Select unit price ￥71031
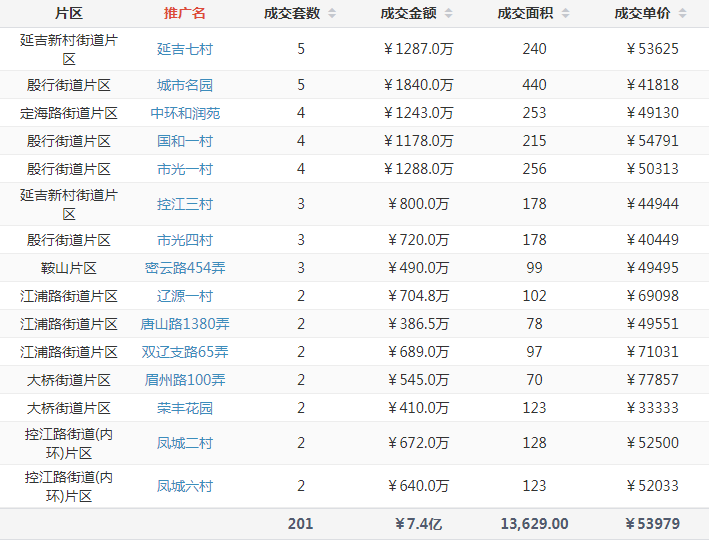This screenshot has width=709, height=541. tap(652, 352)
